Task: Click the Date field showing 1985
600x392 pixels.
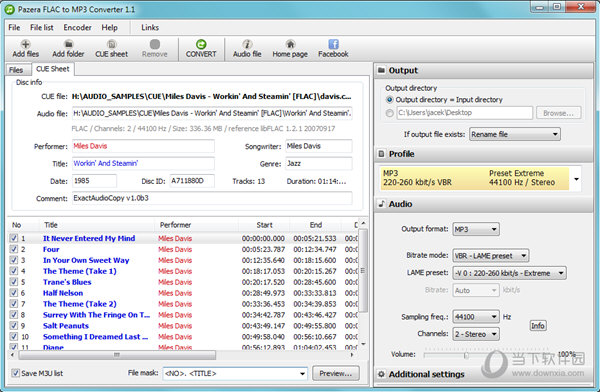Action: pos(94,181)
